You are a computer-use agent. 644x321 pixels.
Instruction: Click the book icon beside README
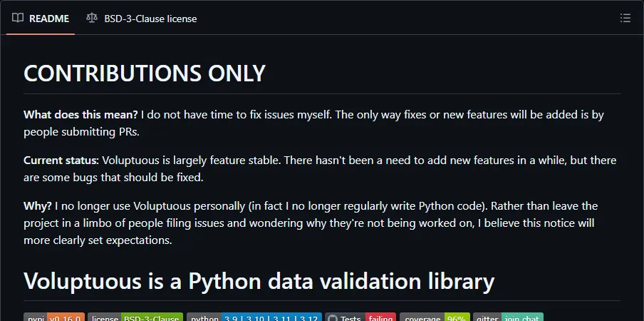tap(18, 18)
